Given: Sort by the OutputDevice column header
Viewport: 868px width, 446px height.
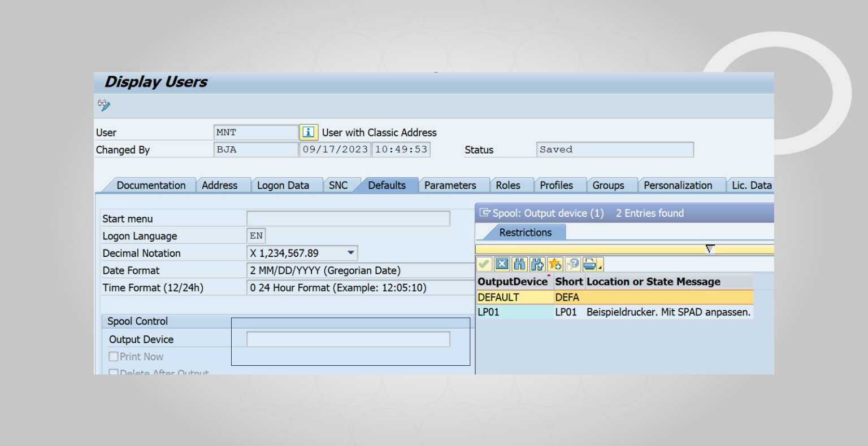Looking at the screenshot, I should click(x=513, y=282).
